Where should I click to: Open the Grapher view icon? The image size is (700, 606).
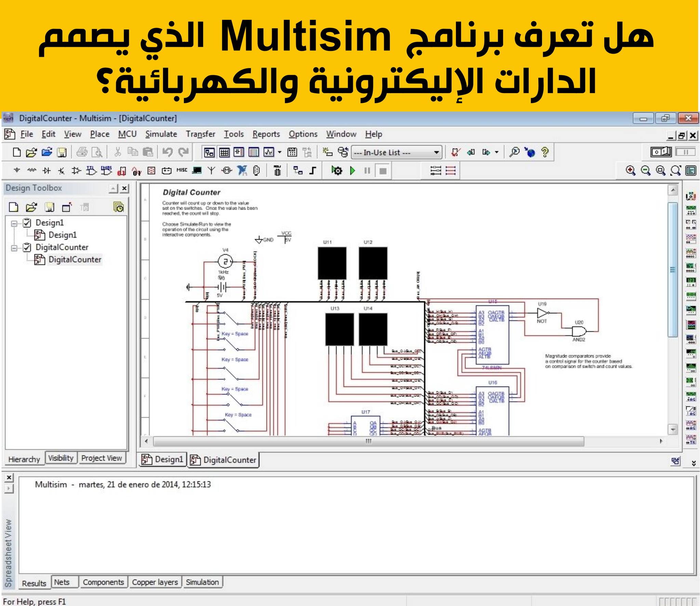coord(269,152)
